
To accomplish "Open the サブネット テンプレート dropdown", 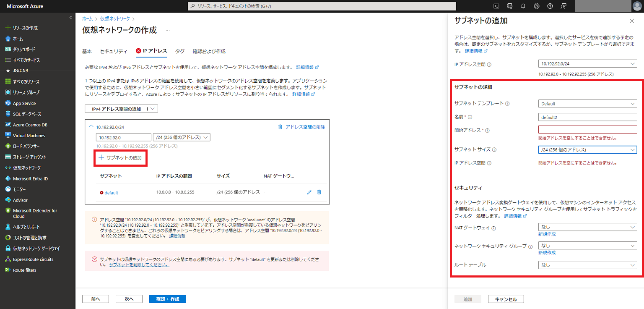I will coord(587,103).
